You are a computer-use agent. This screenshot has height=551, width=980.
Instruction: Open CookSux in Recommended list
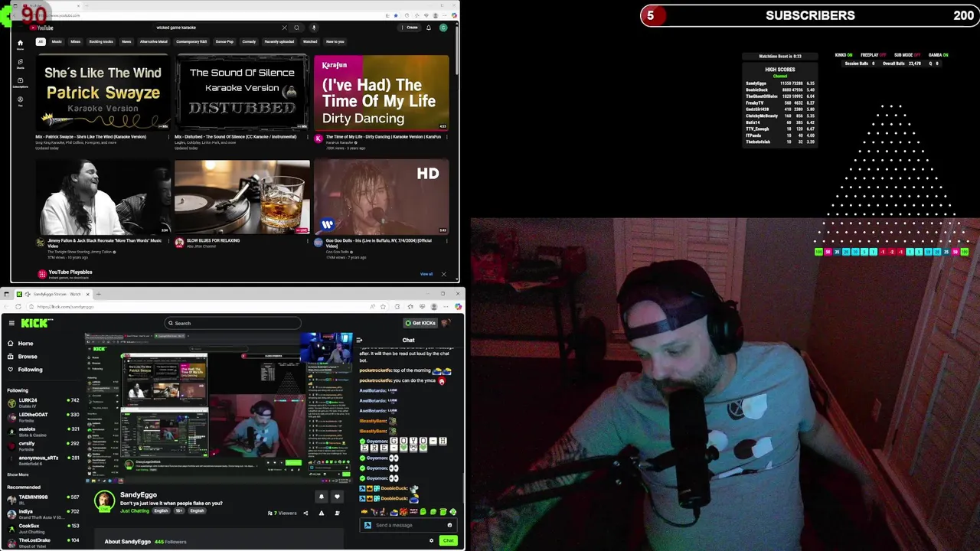click(x=43, y=528)
